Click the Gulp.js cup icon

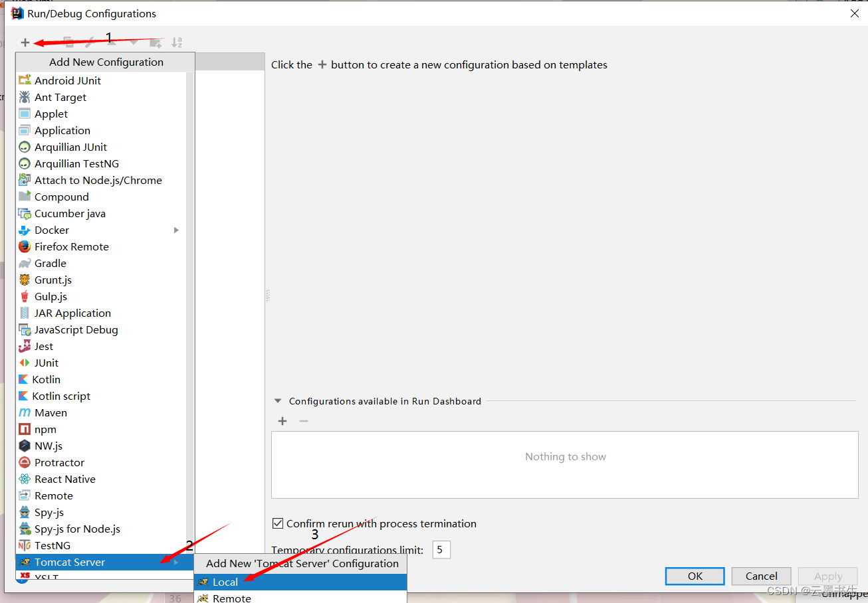(25, 296)
